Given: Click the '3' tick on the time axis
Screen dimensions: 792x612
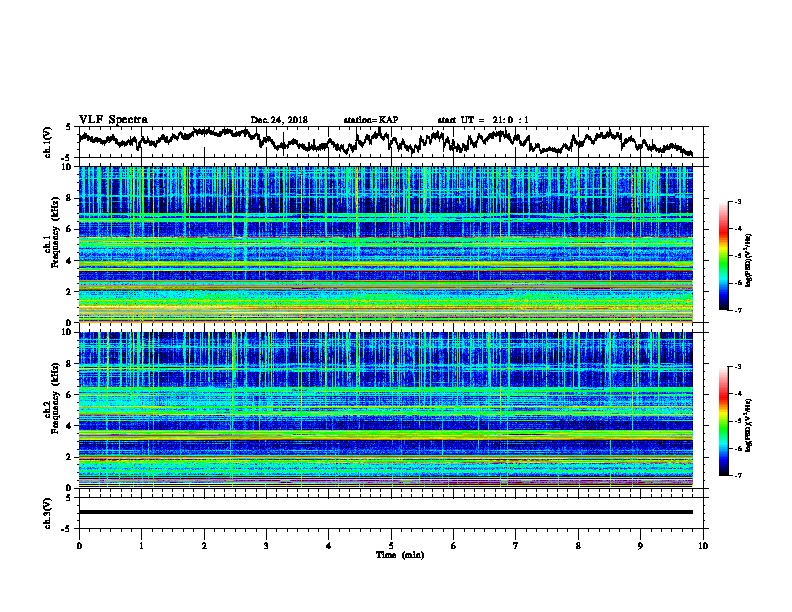Looking at the screenshot, I should pyautogui.click(x=266, y=546).
